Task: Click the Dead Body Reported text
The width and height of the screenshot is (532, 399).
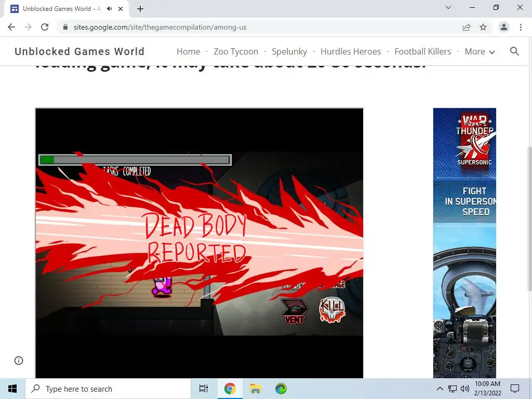Action: coord(196,238)
